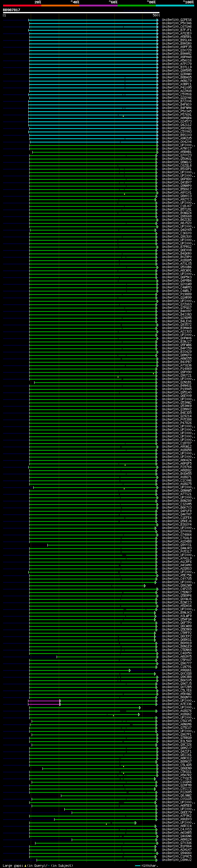Select the UniRef100_P47826 label
This screenshot has width=197, height=868.
point(176,423)
